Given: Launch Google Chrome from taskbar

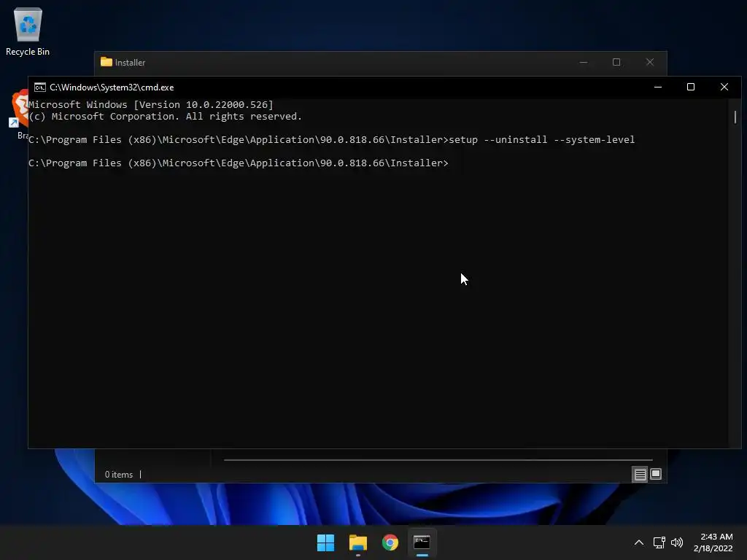Looking at the screenshot, I should pyautogui.click(x=390, y=542).
